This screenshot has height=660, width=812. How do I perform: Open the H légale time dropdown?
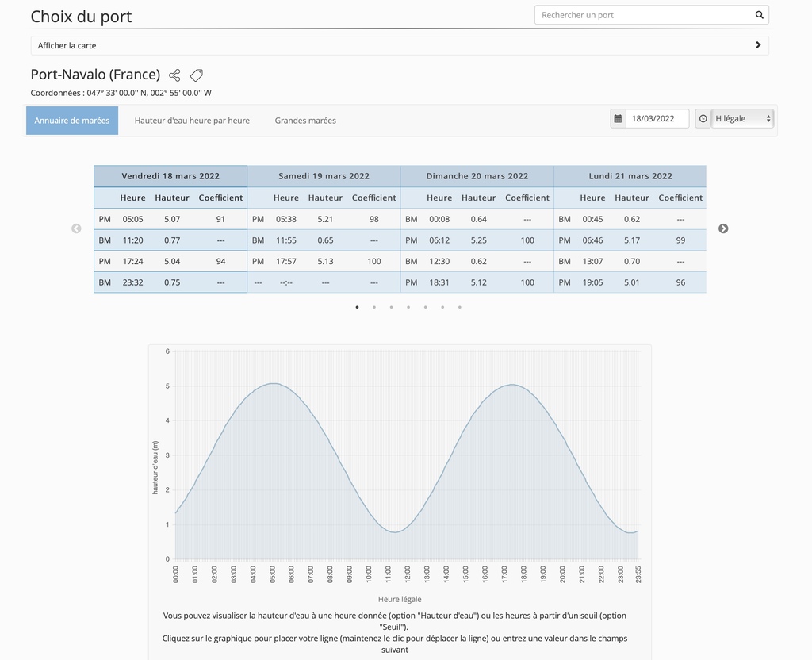[742, 119]
